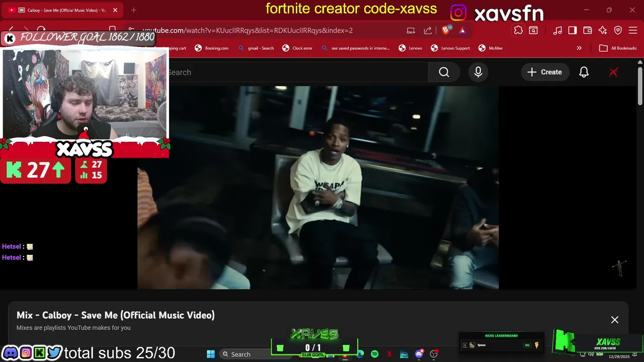Viewport: 644px width, 362px height.
Task: Open the Clock error bookmark
Action: point(297,48)
